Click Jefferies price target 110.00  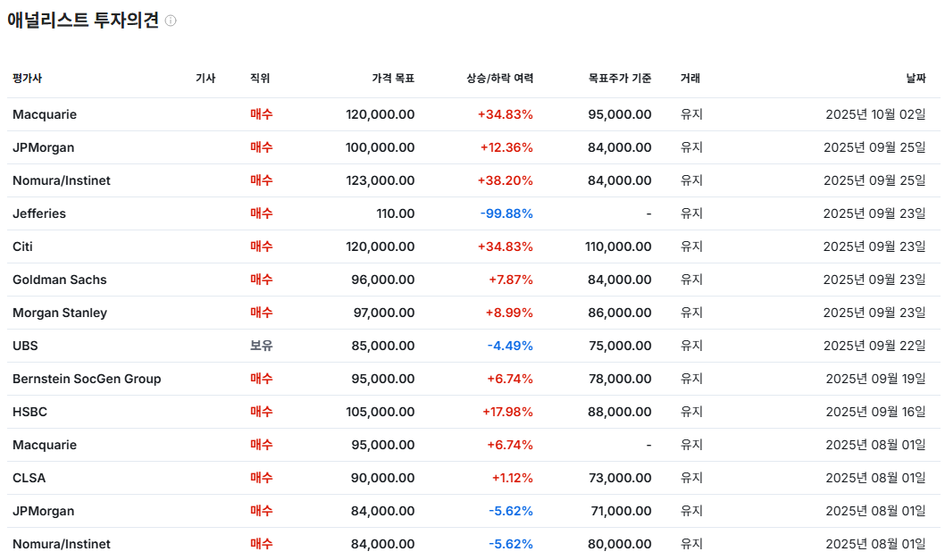396,213
